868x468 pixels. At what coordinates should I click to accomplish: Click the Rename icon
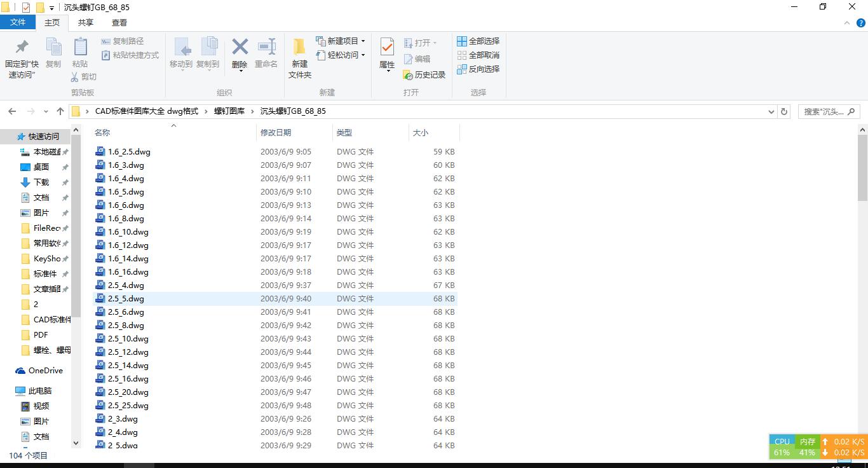tap(266, 47)
